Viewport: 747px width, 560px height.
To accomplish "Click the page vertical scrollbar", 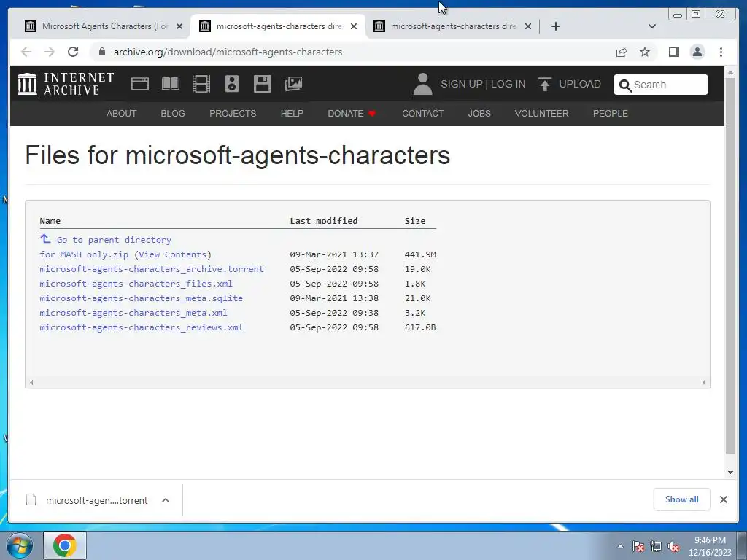I will coord(729,265).
